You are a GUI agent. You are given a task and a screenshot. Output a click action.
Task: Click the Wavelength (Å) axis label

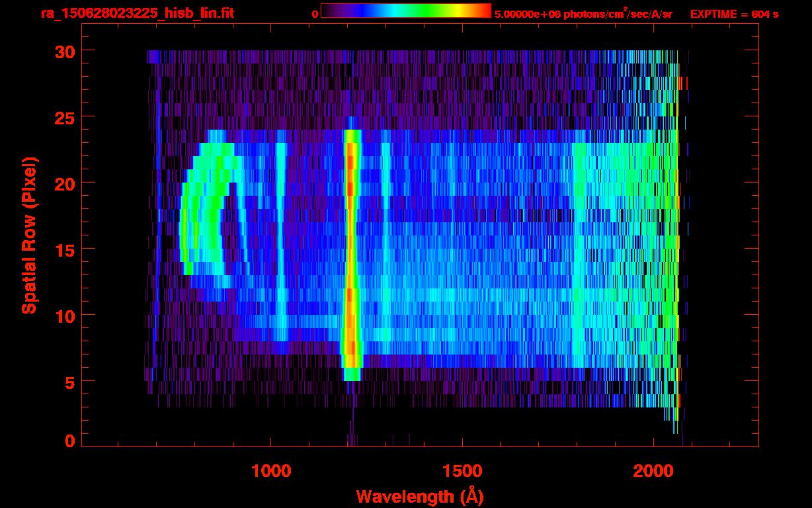(416, 496)
